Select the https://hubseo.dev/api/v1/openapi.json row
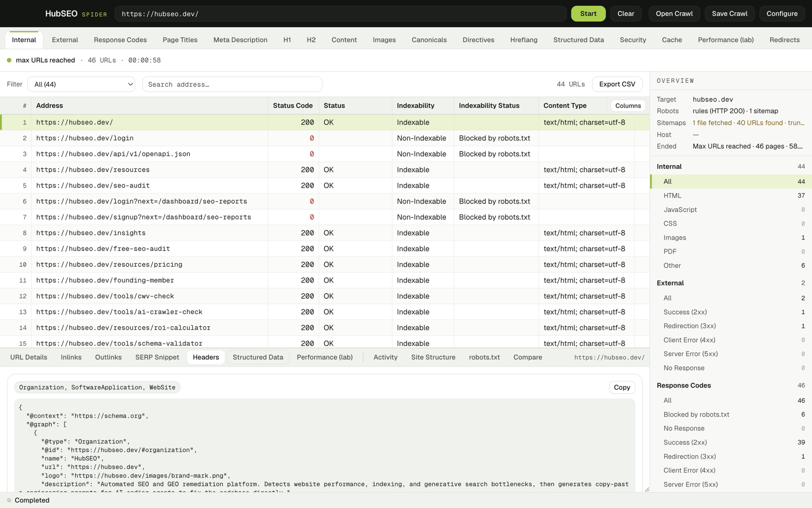The width and height of the screenshot is (812, 508). click(x=325, y=154)
